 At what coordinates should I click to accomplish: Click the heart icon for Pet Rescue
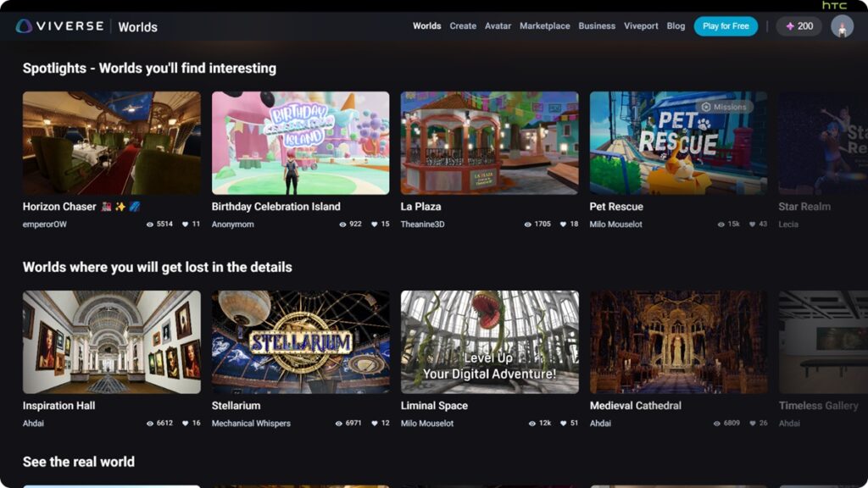point(753,224)
